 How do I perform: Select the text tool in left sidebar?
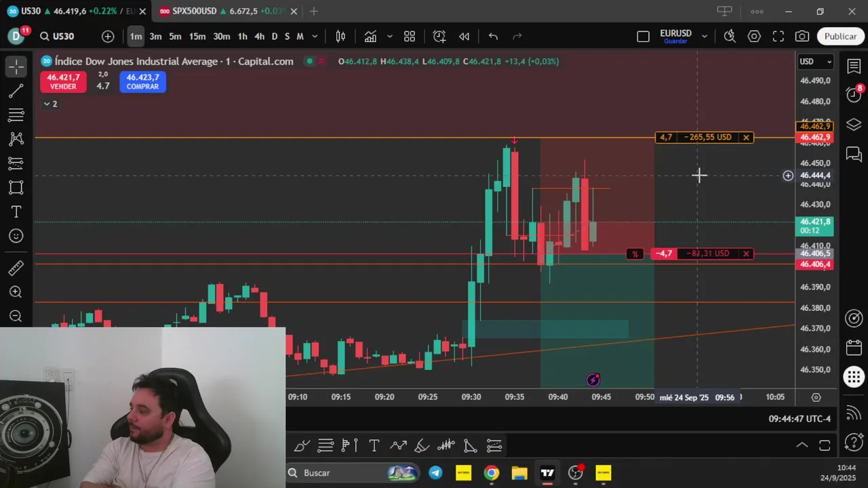(16, 212)
